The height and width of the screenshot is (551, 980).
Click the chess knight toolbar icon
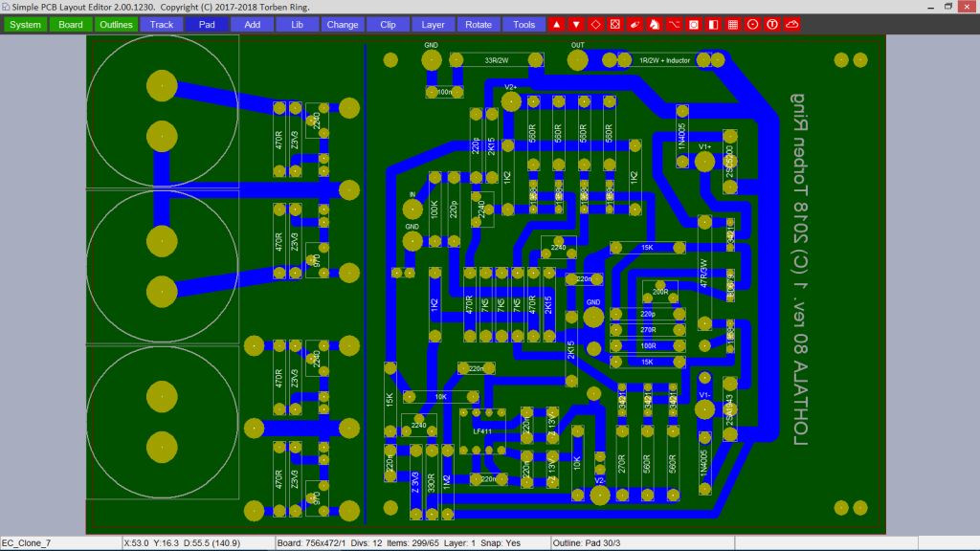(x=654, y=24)
